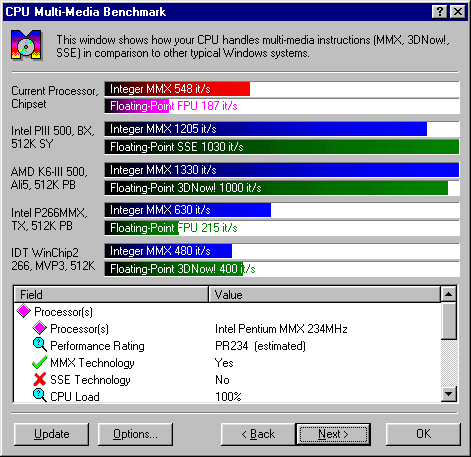
Task: Confirm with the OK button
Action: [x=423, y=434]
